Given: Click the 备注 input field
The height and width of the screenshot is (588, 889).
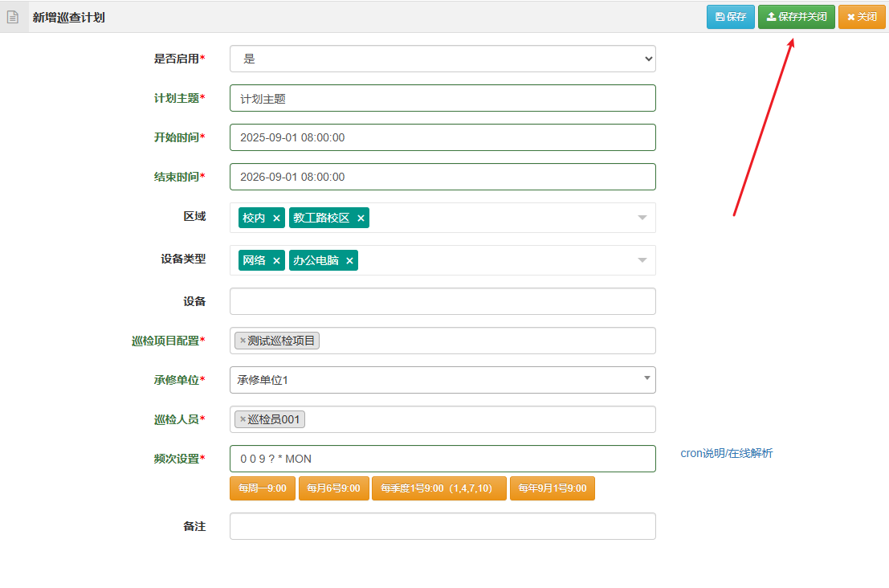Looking at the screenshot, I should pyautogui.click(x=442, y=526).
